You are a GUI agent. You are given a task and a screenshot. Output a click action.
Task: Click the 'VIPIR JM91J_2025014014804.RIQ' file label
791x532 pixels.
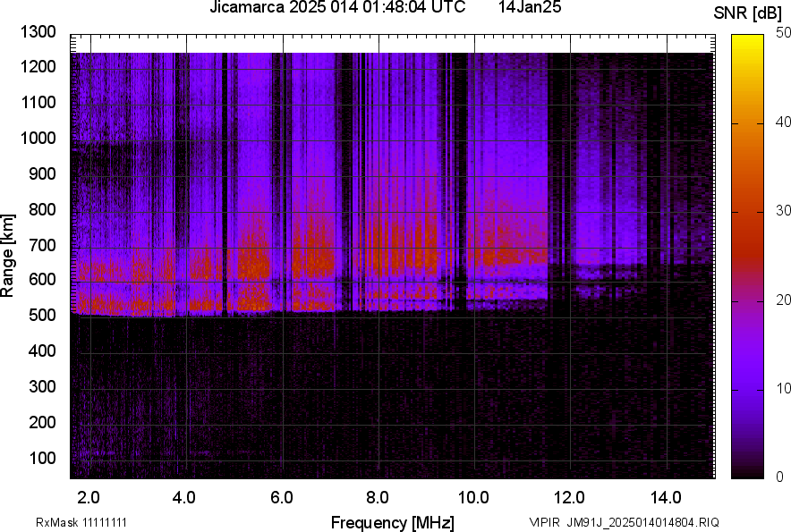[x=624, y=522]
